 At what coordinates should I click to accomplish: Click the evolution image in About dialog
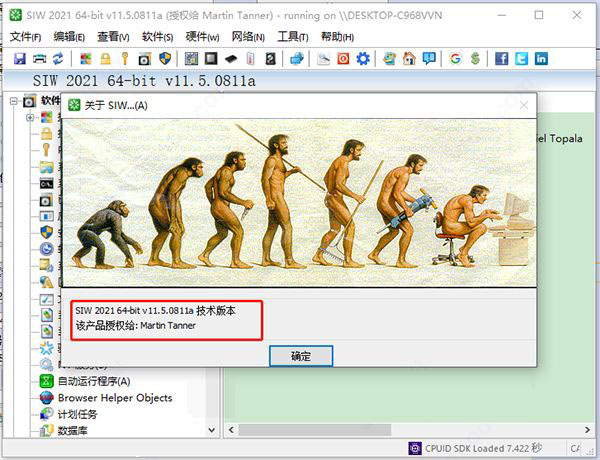point(299,203)
